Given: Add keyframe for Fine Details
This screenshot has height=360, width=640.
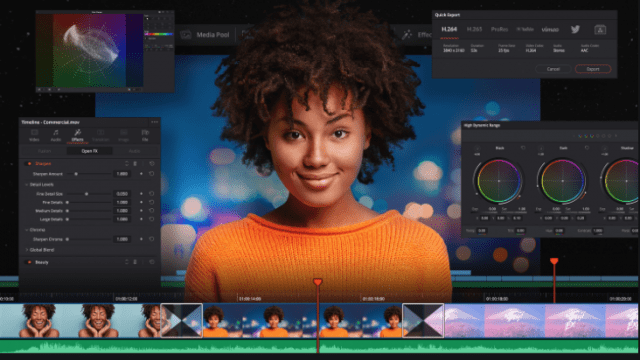Looking at the screenshot, I should [141, 202].
